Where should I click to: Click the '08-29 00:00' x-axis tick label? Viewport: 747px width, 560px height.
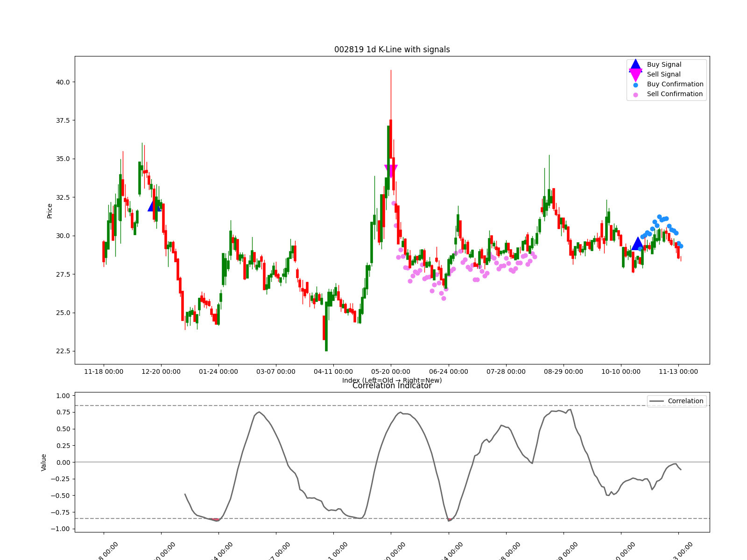[563, 371]
